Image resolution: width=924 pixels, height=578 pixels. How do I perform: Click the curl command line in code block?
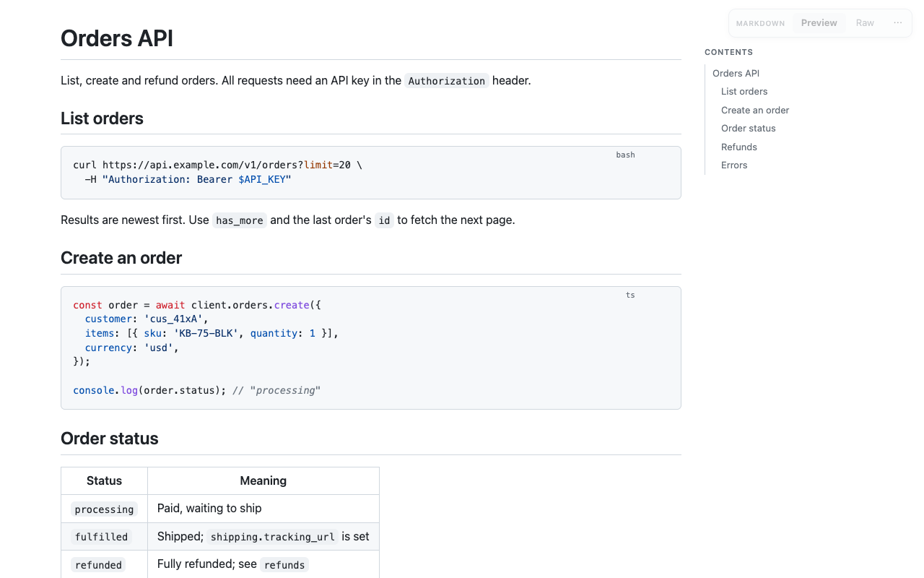coord(217,165)
